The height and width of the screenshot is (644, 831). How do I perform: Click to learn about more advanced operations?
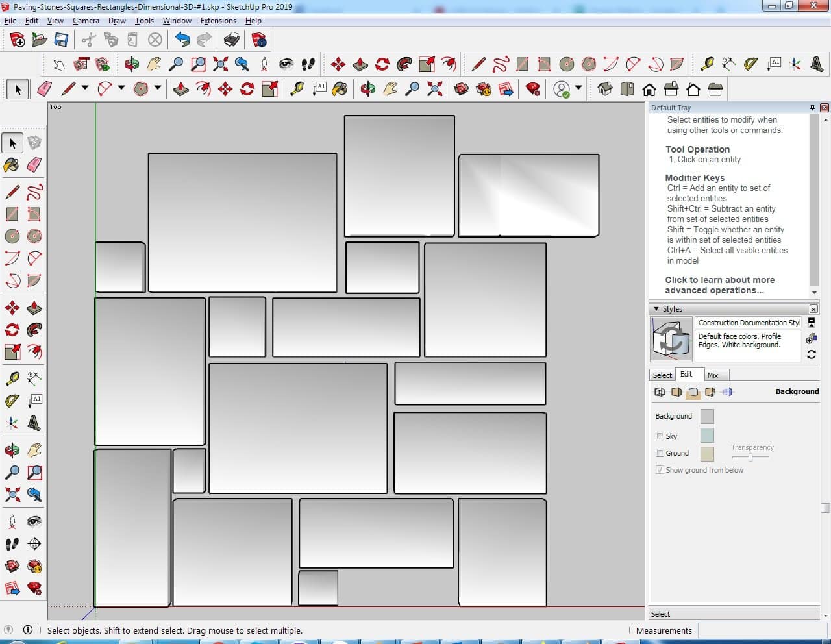click(x=719, y=285)
